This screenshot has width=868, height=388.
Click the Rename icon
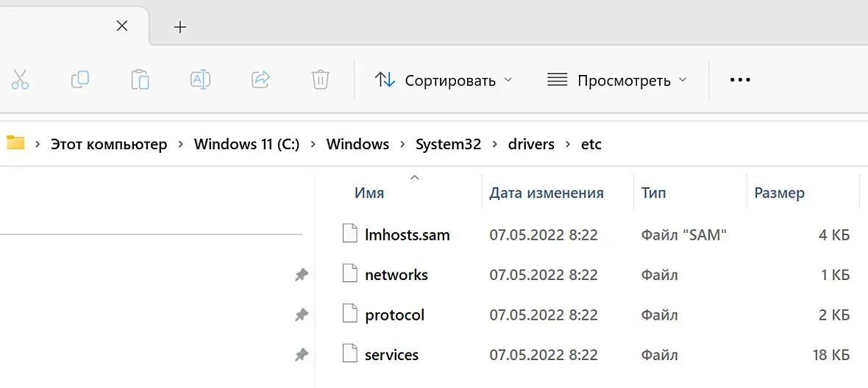(x=200, y=79)
